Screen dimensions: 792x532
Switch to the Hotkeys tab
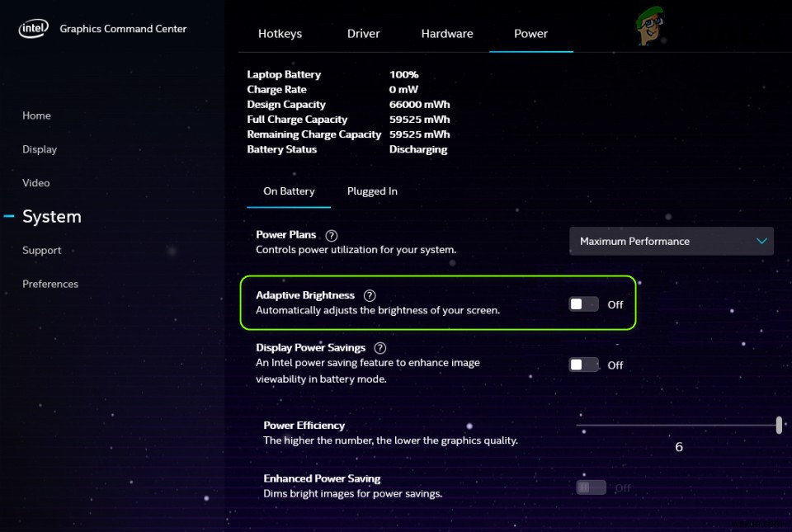click(280, 34)
